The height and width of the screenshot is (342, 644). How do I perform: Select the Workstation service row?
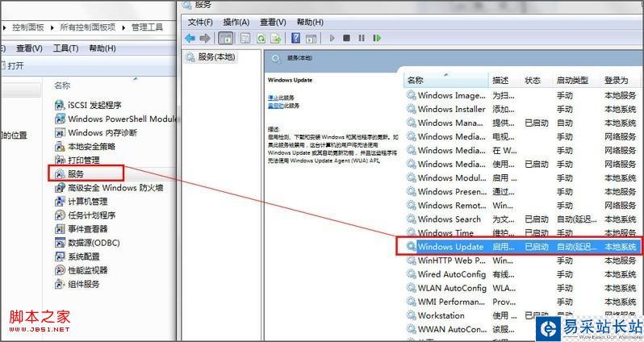(x=522, y=315)
